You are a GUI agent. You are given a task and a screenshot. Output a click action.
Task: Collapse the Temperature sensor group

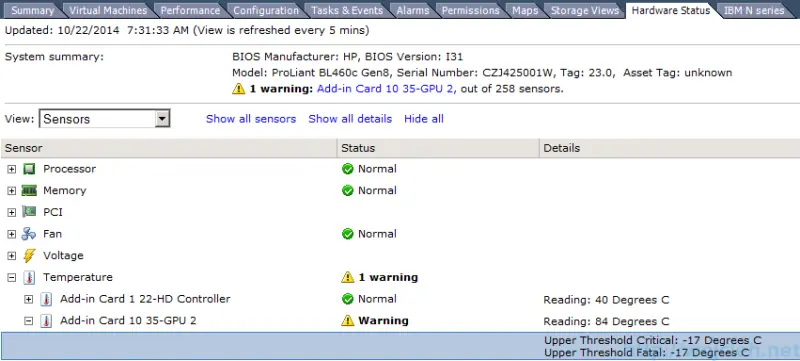pos(11,278)
